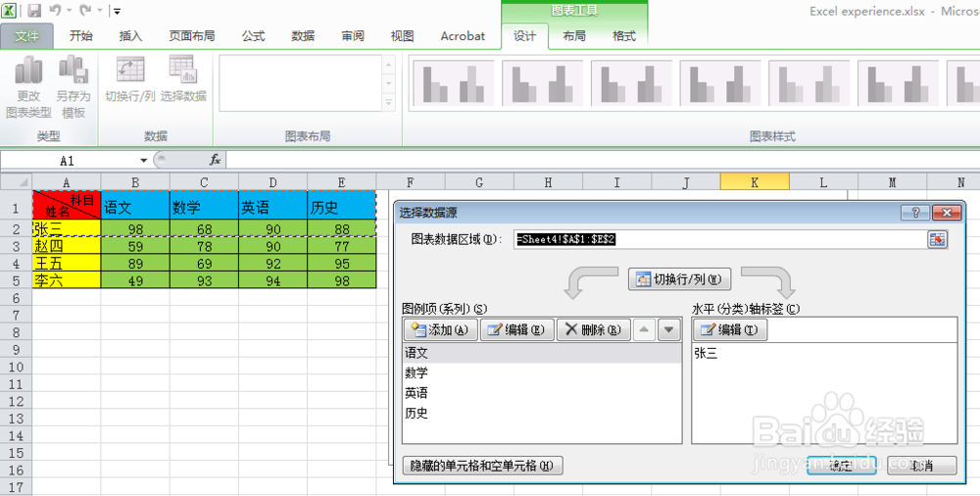
Task: Move series up with the up arrow
Action: 645,329
